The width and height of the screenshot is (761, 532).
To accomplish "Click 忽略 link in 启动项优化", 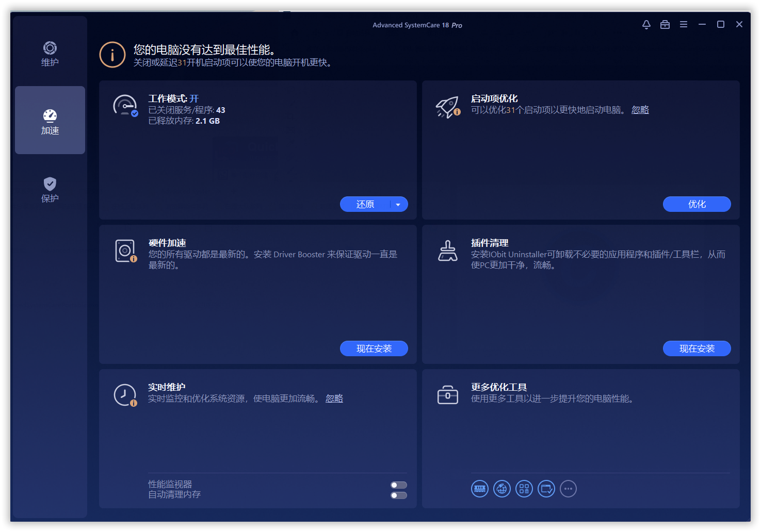I will pyautogui.click(x=640, y=110).
